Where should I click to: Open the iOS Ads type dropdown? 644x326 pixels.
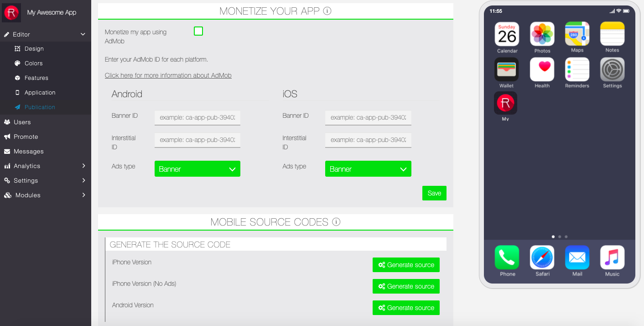click(368, 169)
